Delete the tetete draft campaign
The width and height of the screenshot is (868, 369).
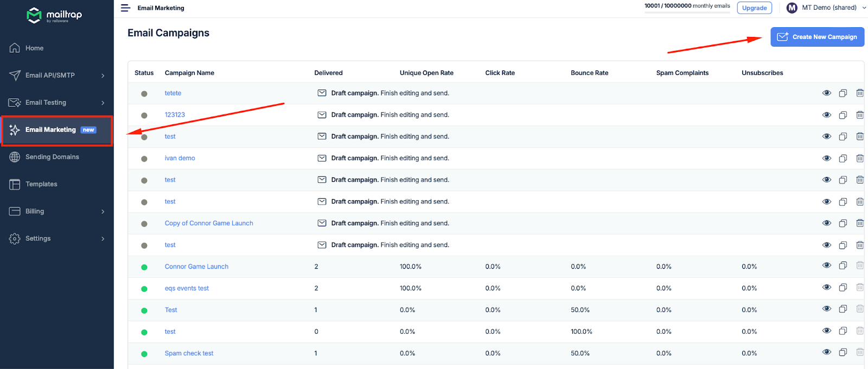(x=859, y=93)
